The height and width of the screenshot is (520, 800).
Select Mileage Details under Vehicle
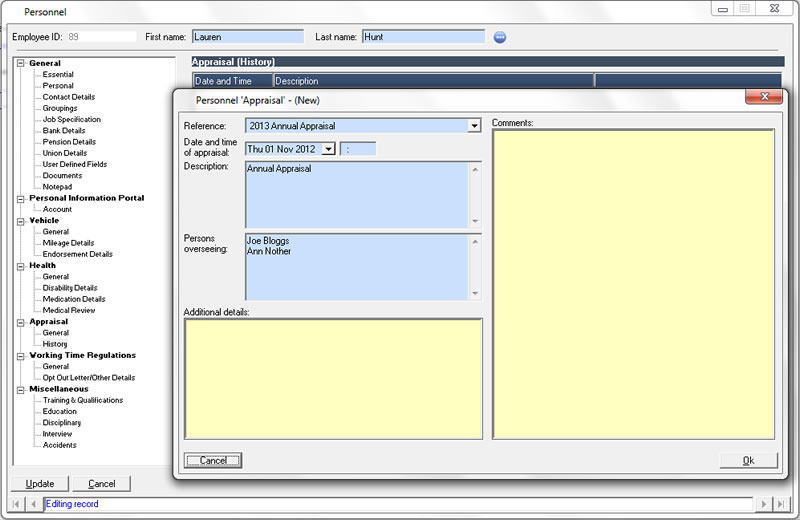[x=68, y=243]
